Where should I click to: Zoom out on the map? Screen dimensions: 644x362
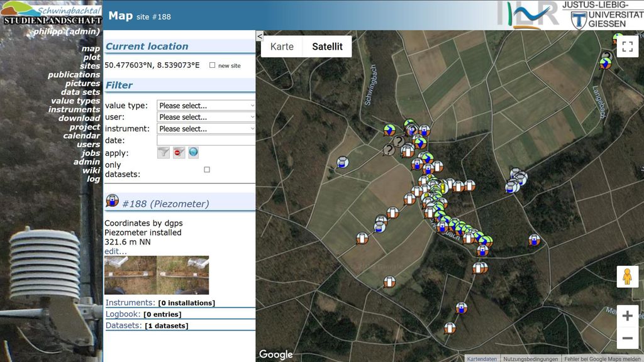point(627,338)
